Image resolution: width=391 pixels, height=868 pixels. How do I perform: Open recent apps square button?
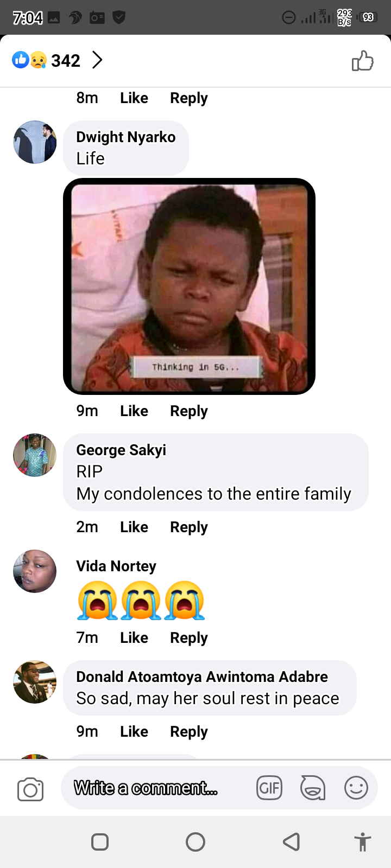(100, 842)
